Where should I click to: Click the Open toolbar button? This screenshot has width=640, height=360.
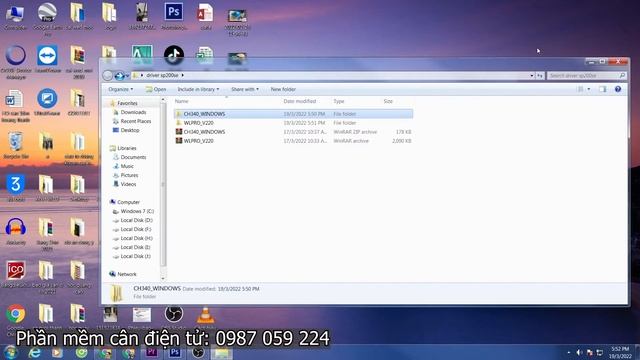click(x=156, y=89)
